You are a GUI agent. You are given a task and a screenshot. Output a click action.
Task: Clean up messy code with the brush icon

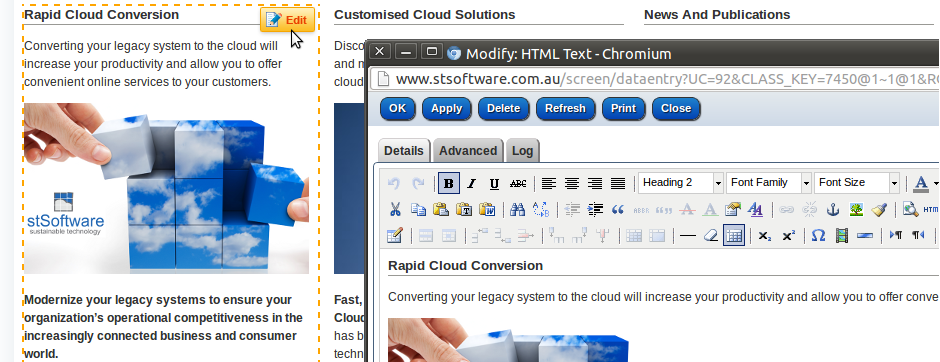click(879, 209)
